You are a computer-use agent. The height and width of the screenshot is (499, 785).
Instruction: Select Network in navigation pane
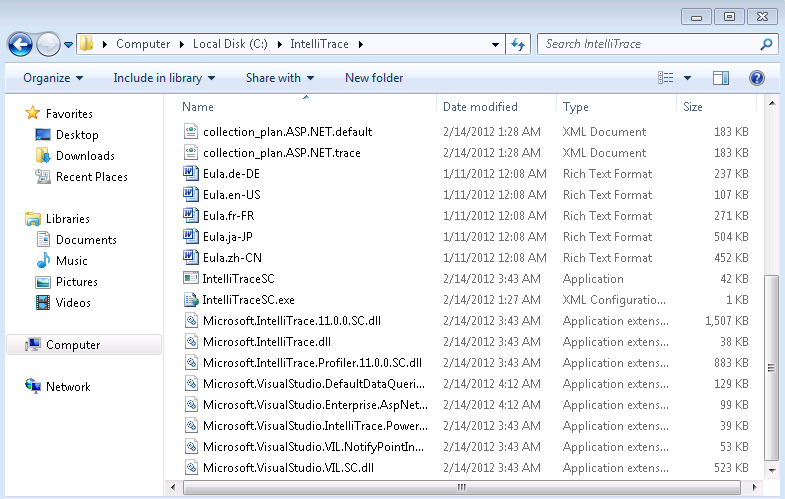[68, 387]
